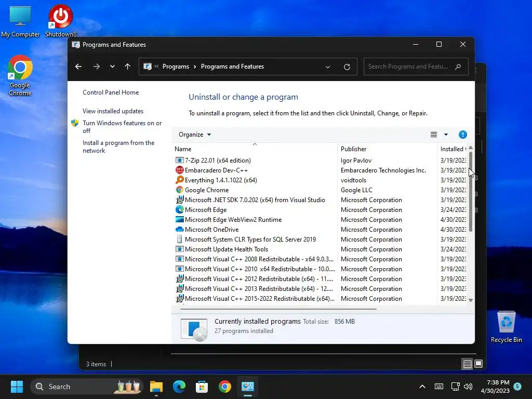Click Google LLC publisher cell
532x399 pixels.
point(356,190)
